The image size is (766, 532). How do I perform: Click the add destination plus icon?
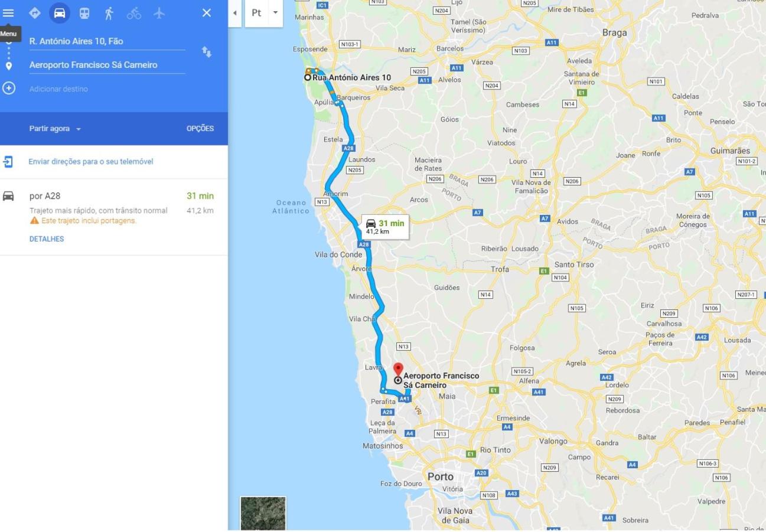8,89
